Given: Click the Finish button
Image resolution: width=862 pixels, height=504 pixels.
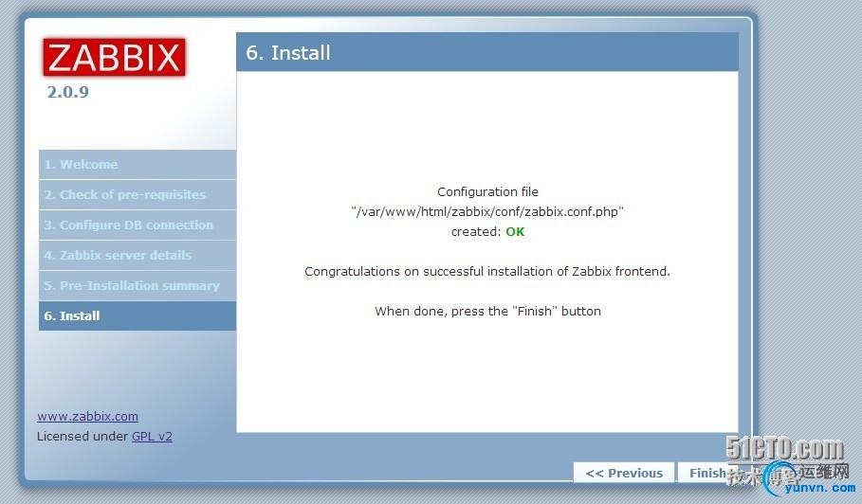Looking at the screenshot, I should click(x=707, y=473).
